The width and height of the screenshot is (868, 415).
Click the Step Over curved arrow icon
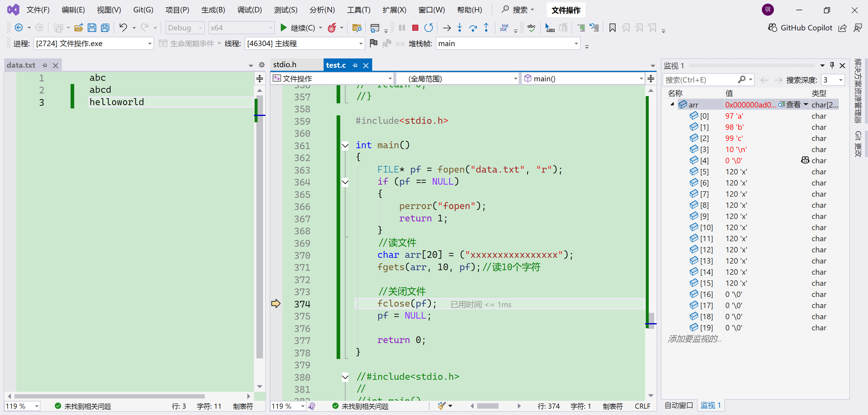[x=473, y=28]
